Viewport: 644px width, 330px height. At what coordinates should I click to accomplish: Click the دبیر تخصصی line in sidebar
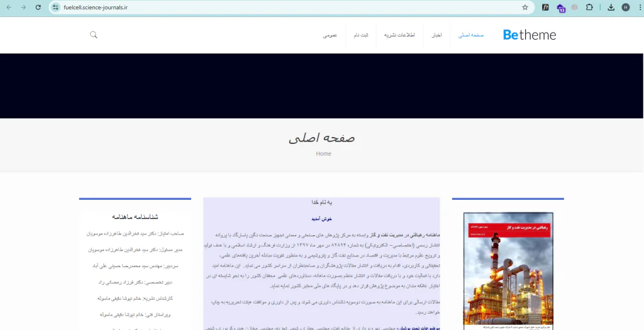pyautogui.click(x=135, y=282)
